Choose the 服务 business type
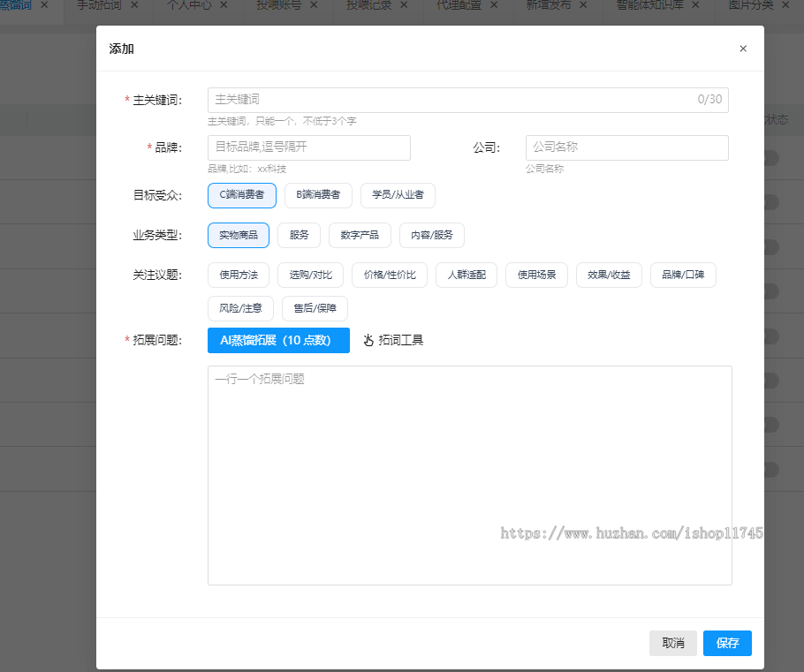804x672 pixels. tap(299, 235)
